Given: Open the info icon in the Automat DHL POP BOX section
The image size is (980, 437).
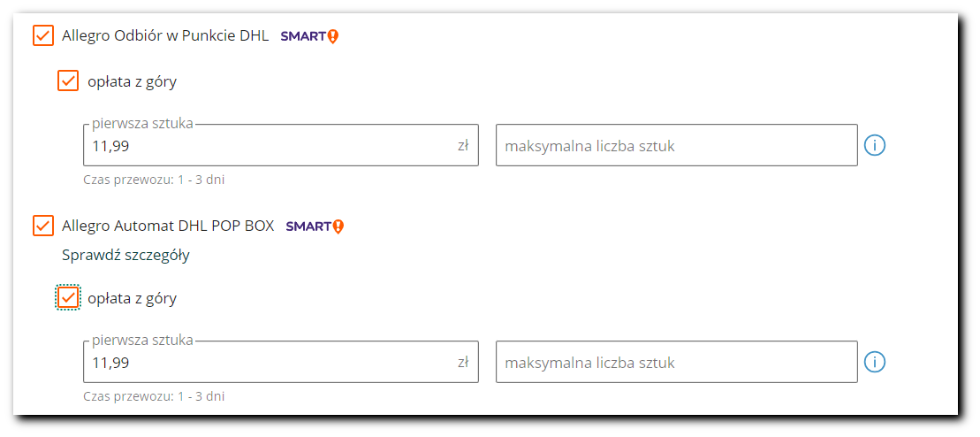Looking at the screenshot, I should (874, 361).
